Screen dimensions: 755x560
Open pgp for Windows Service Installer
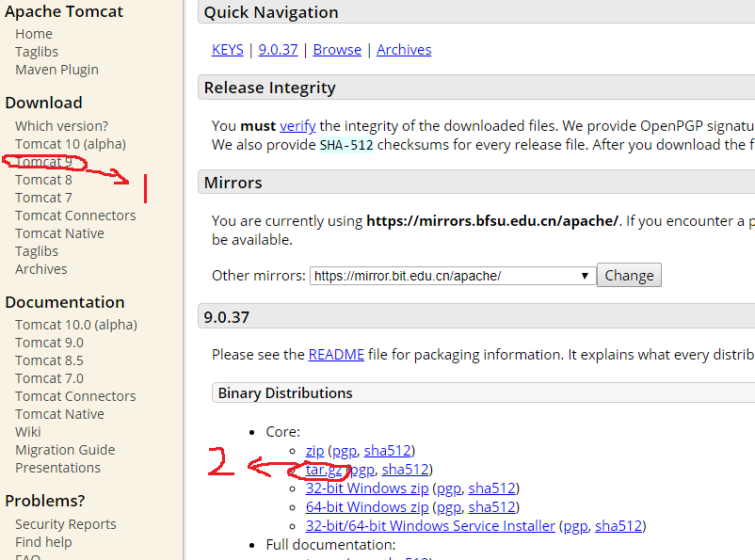[x=576, y=526]
